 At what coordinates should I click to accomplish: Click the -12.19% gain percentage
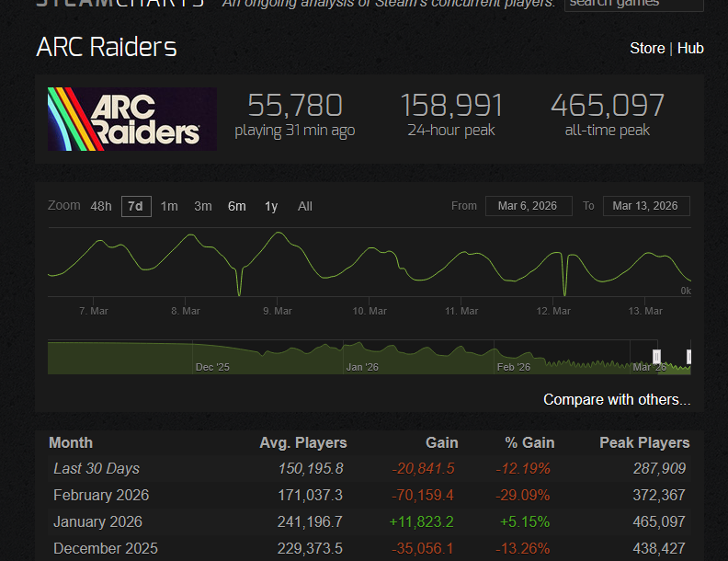(x=523, y=469)
